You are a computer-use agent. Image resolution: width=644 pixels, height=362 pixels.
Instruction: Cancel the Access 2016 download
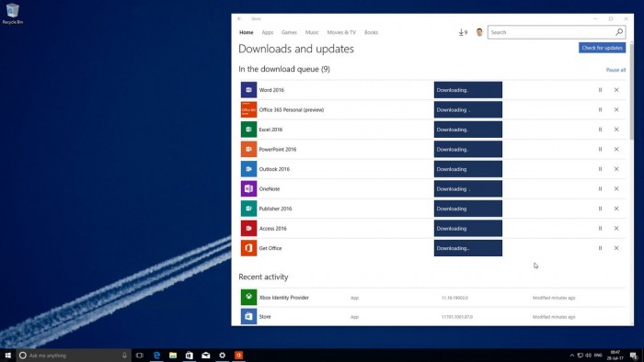[616, 229]
